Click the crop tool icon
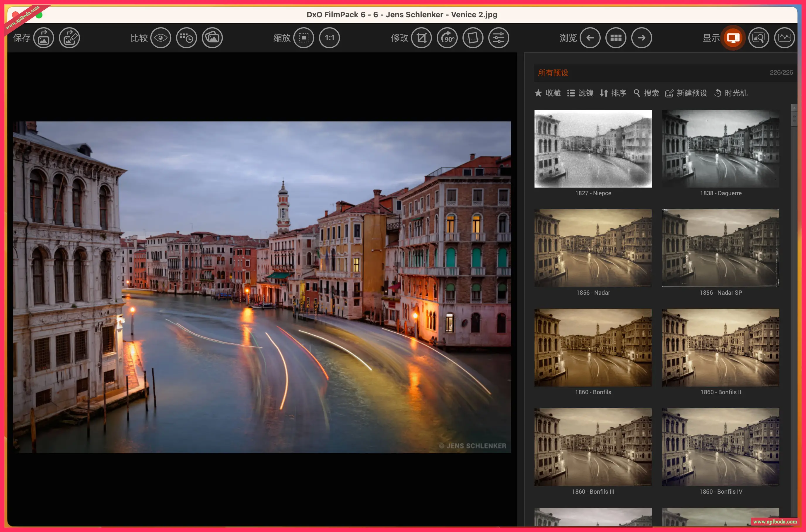806x532 pixels. pyautogui.click(x=421, y=38)
